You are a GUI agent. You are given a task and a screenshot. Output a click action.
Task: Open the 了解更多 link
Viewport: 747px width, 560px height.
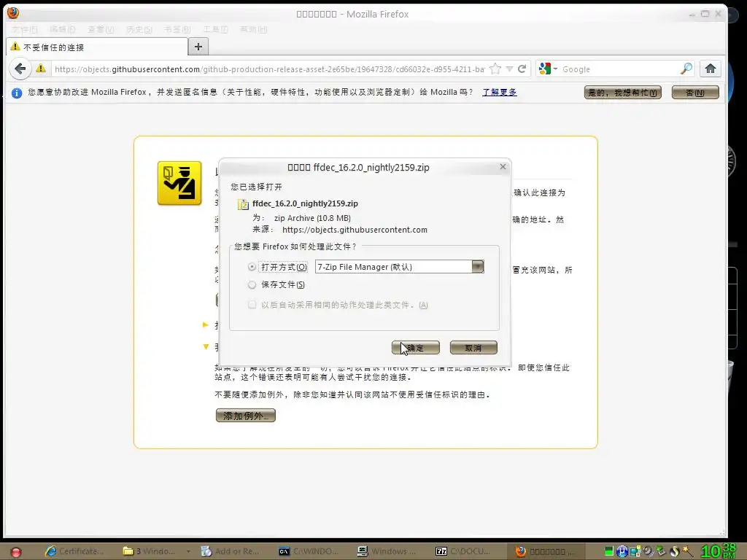coord(499,92)
